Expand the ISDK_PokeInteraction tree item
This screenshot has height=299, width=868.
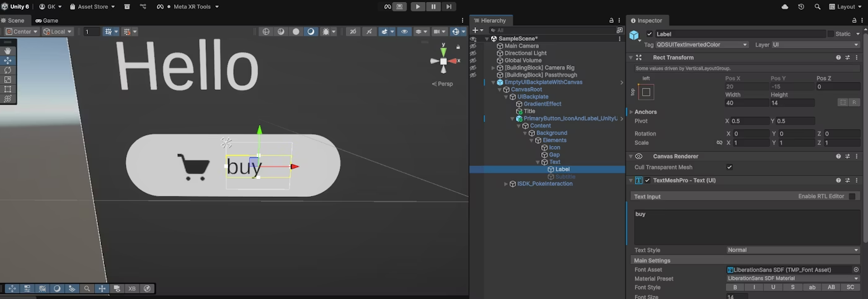[x=506, y=184]
